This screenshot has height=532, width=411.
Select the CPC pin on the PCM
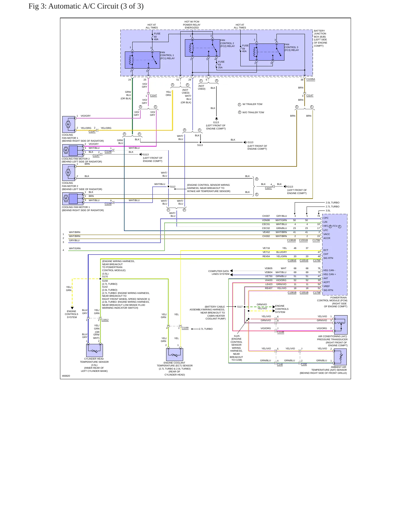pos(326,218)
